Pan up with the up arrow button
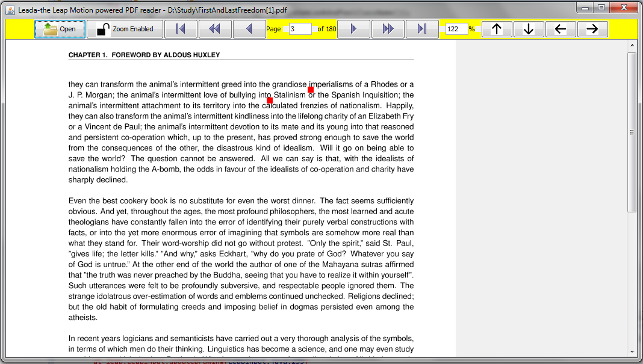The width and height of the screenshot is (643, 364). pyautogui.click(x=497, y=29)
